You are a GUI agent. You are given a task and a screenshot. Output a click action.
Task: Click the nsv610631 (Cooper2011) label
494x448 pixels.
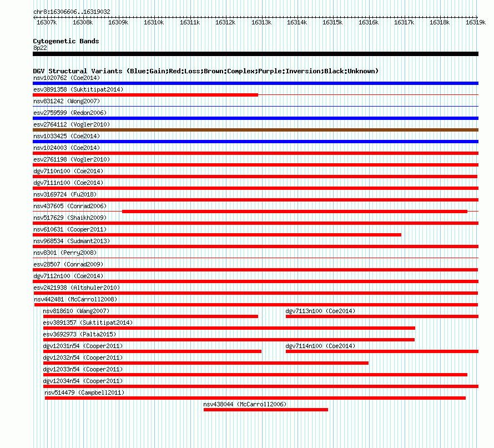(70, 229)
